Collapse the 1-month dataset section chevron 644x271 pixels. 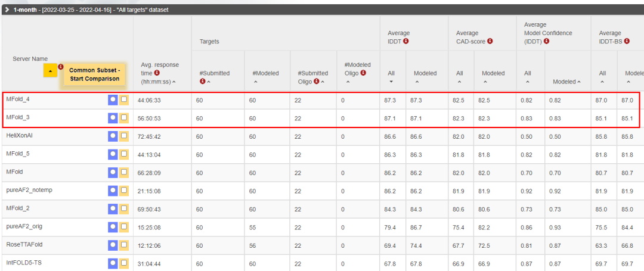[x=7, y=10]
